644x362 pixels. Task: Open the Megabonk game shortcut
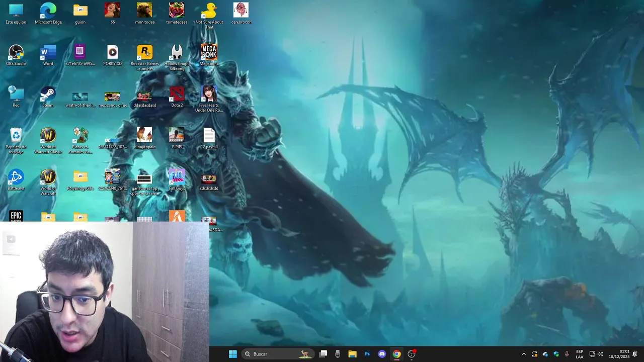(209, 55)
